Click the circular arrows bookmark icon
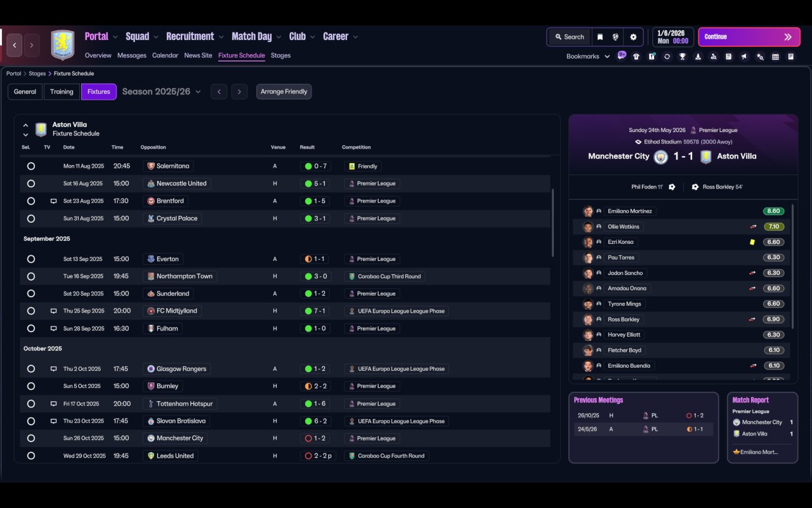 667,57
